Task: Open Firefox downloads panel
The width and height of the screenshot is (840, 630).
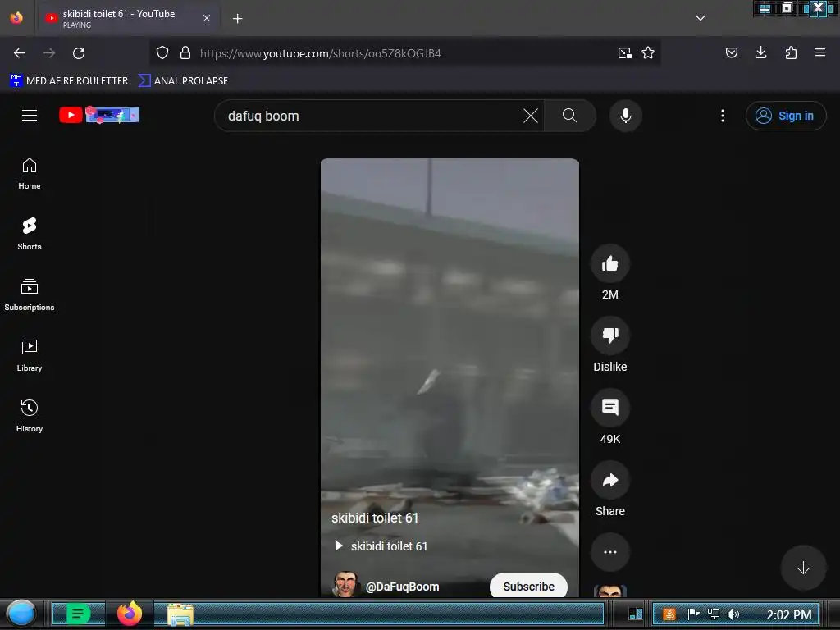Action: 760,52
